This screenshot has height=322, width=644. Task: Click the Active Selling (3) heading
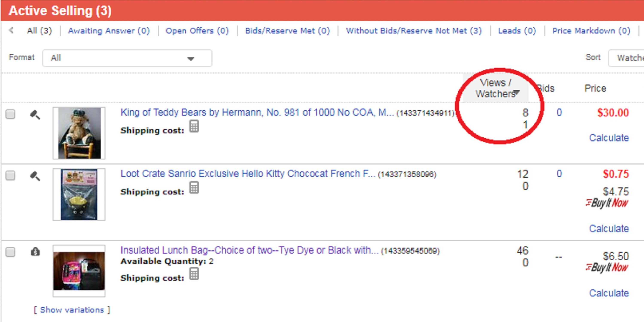click(60, 11)
